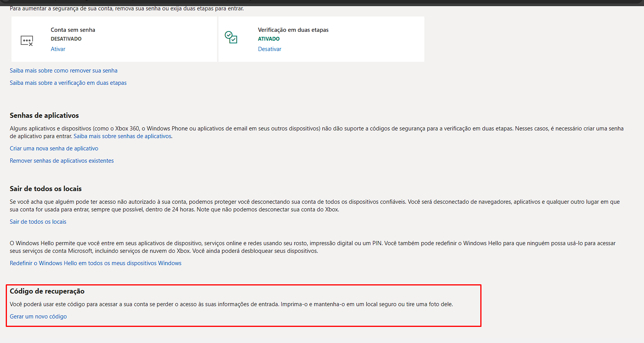Click 'Gerar um novo código' link
Image resolution: width=644 pixels, height=343 pixels.
(38, 317)
